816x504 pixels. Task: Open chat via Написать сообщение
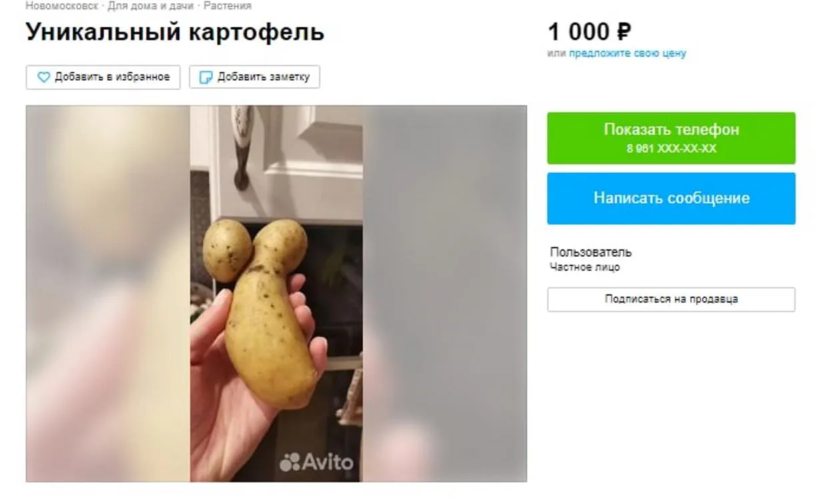coord(671,198)
